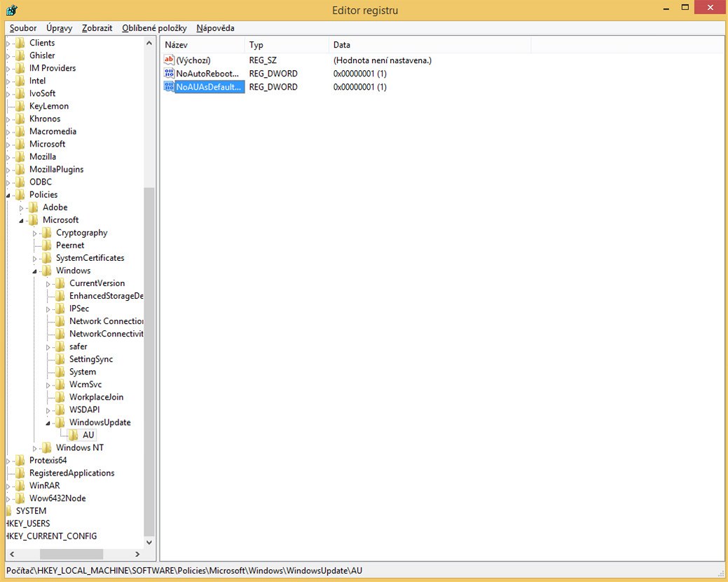Click the tree pane vertical scrollbar
This screenshot has width=728, height=582.
(x=149, y=351)
